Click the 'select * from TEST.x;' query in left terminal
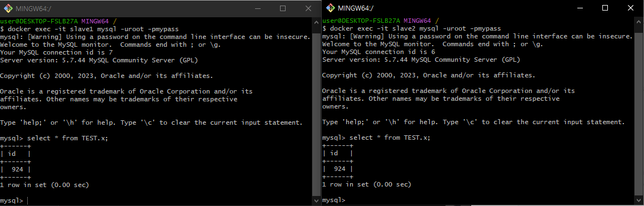The height and width of the screenshot is (206, 644). (x=68, y=138)
